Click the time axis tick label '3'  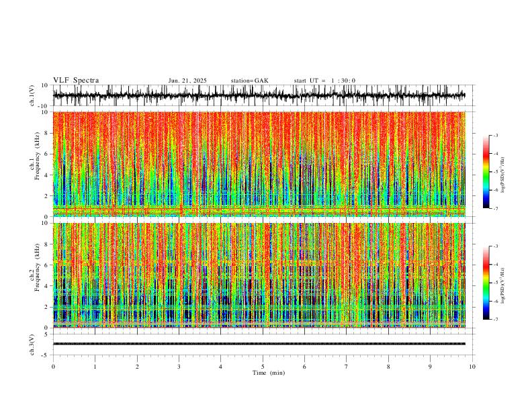tap(179, 367)
